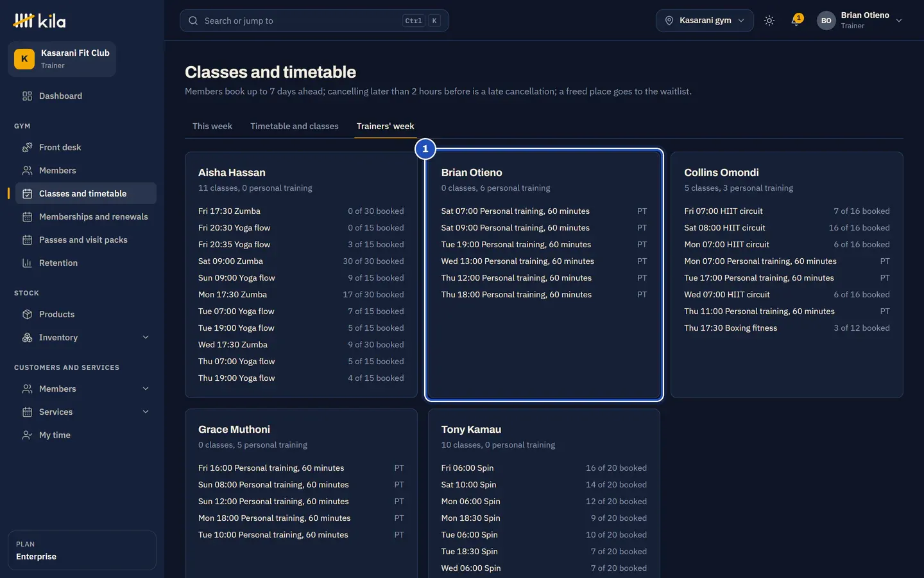Open Dashboard from the sidebar

pyautogui.click(x=86, y=96)
